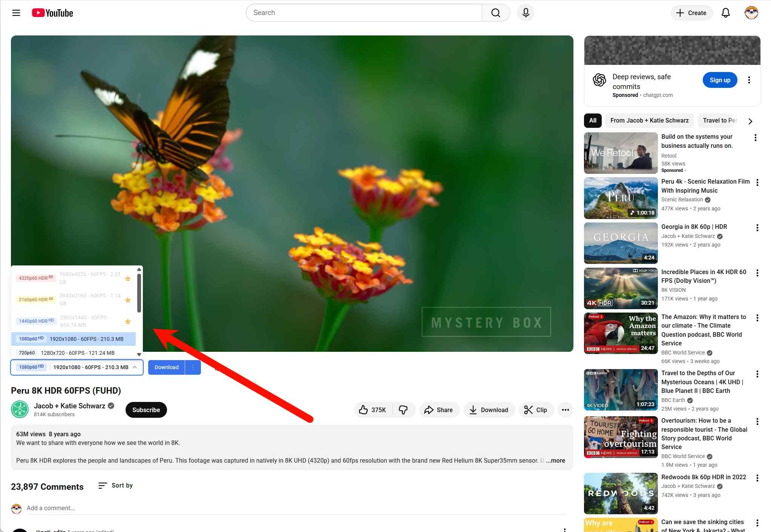
Task: Open the hamburger guide menu
Action: pyautogui.click(x=16, y=13)
